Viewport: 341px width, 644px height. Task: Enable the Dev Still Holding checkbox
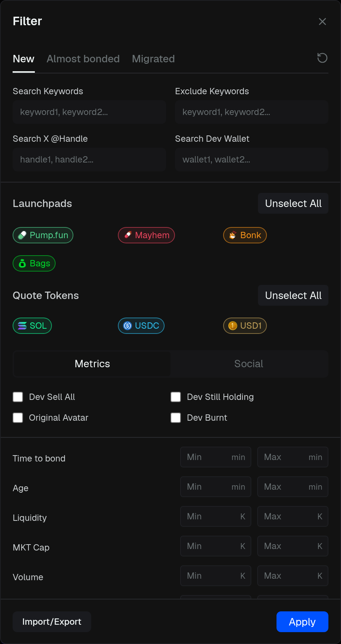click(x=176, y=397)
